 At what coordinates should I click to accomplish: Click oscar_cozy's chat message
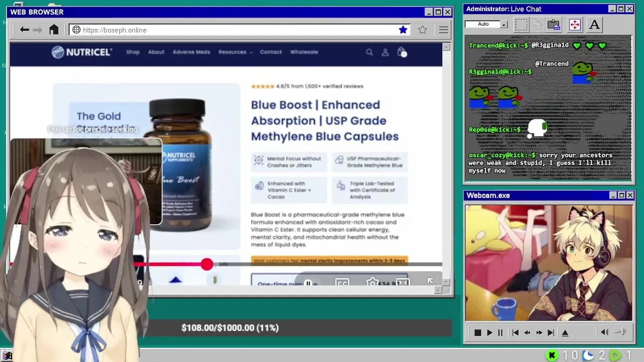(x=540, y=163)
